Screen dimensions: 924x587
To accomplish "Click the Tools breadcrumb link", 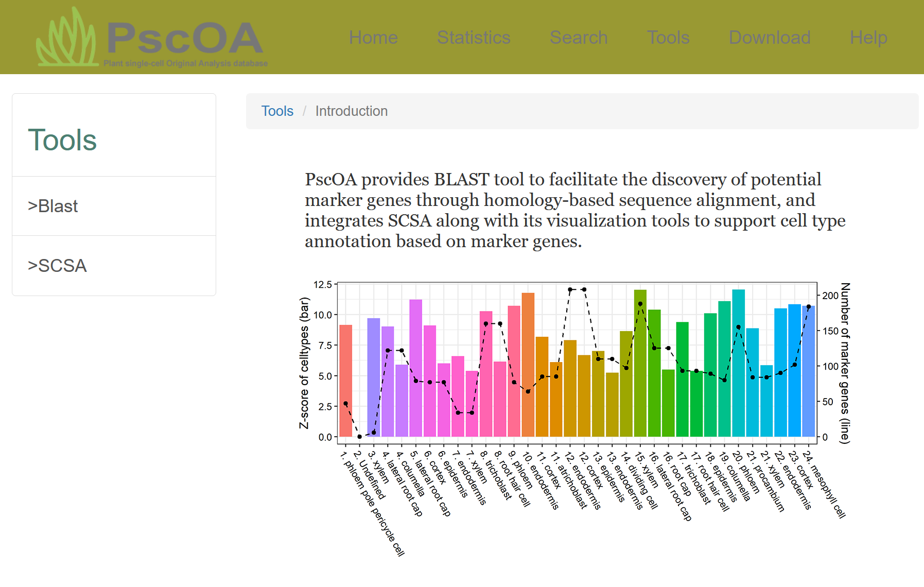I will [x=277, y=111].
